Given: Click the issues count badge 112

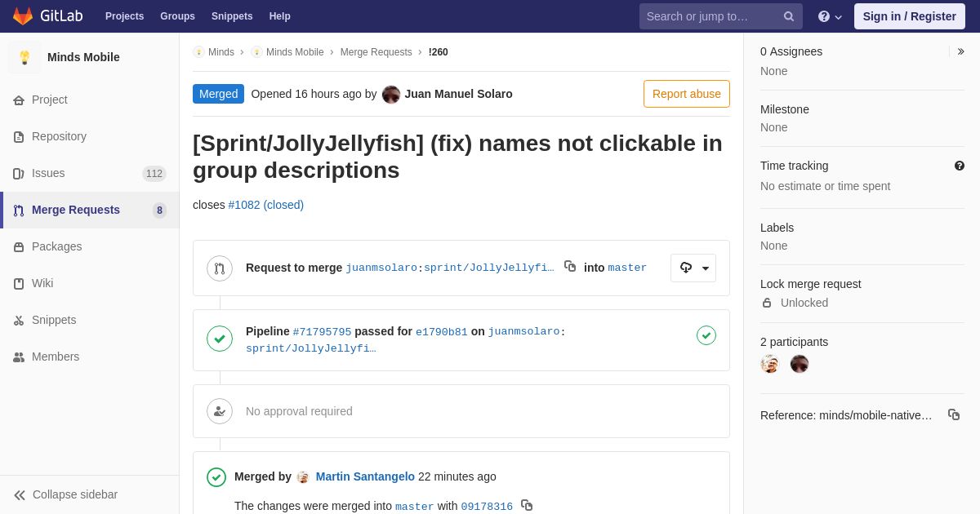Looking at the screenshot, I should pos(154,174).
